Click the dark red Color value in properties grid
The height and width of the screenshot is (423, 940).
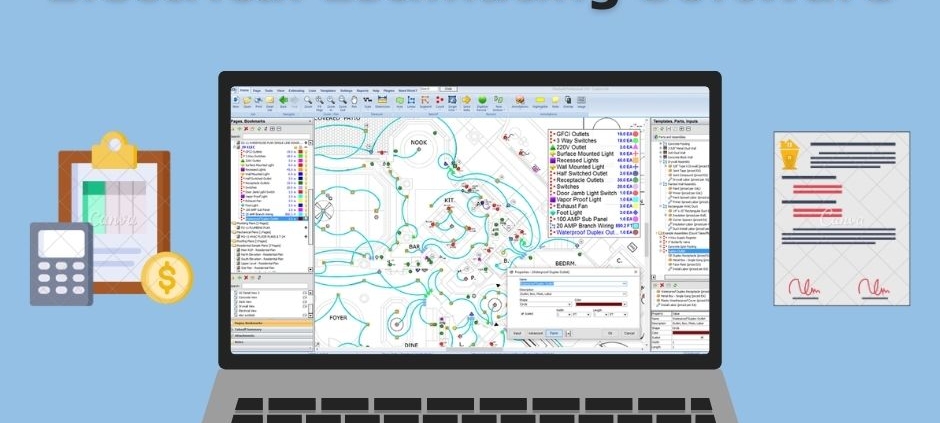click(690, 333)
